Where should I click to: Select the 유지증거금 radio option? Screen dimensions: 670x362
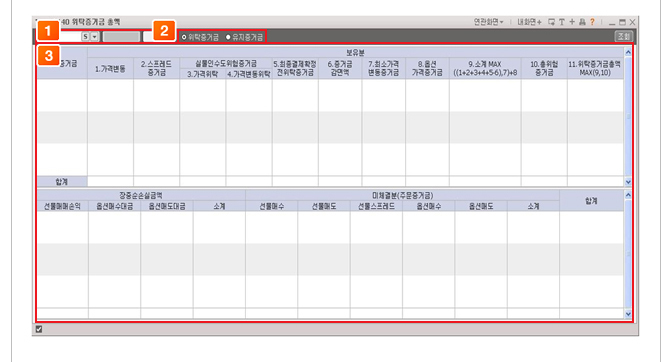pyautogui.click(x=244, y=37)
